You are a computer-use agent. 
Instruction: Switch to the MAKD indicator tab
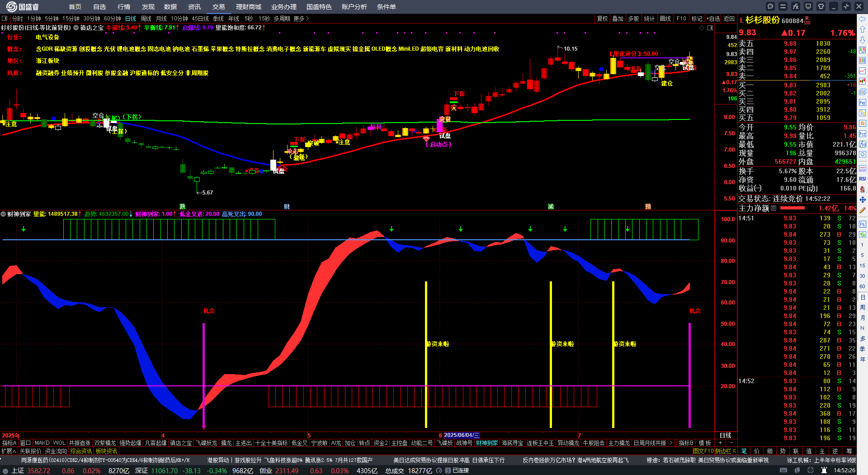coord(42,443)
